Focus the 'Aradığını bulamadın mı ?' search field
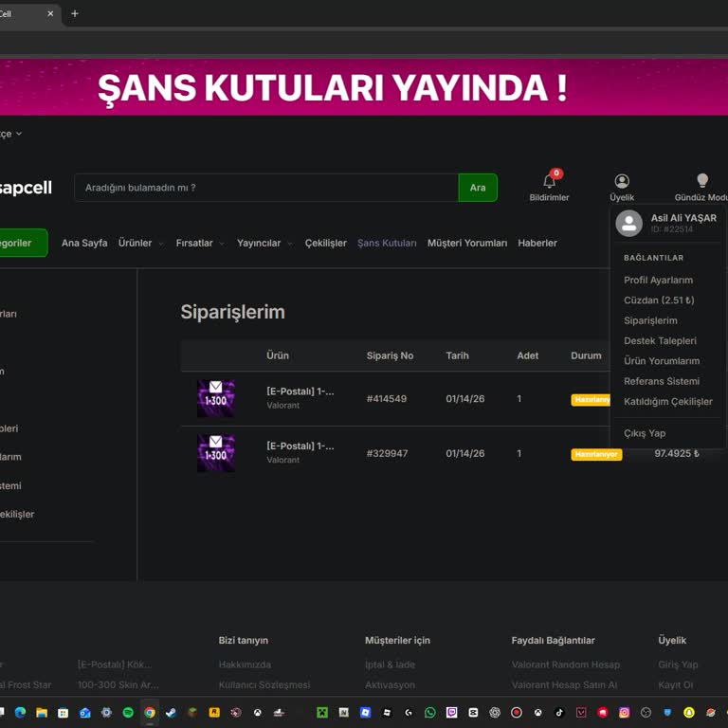The image size is (728, 728). [266, 188]
